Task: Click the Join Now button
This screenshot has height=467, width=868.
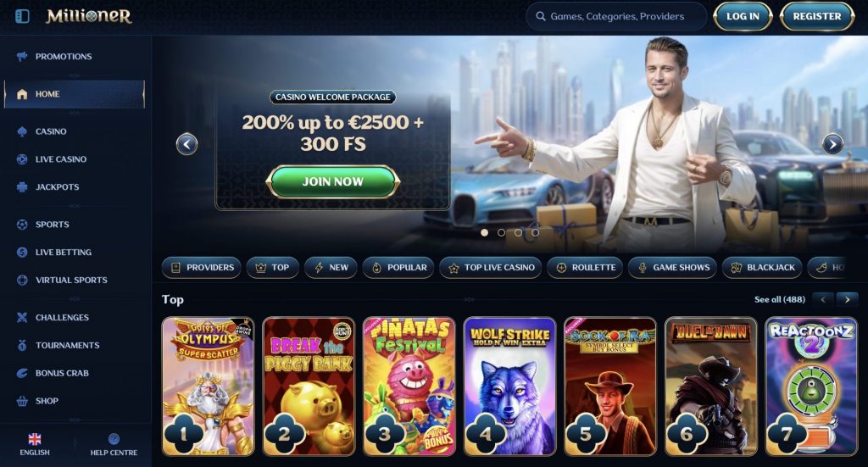Action: 332,181
